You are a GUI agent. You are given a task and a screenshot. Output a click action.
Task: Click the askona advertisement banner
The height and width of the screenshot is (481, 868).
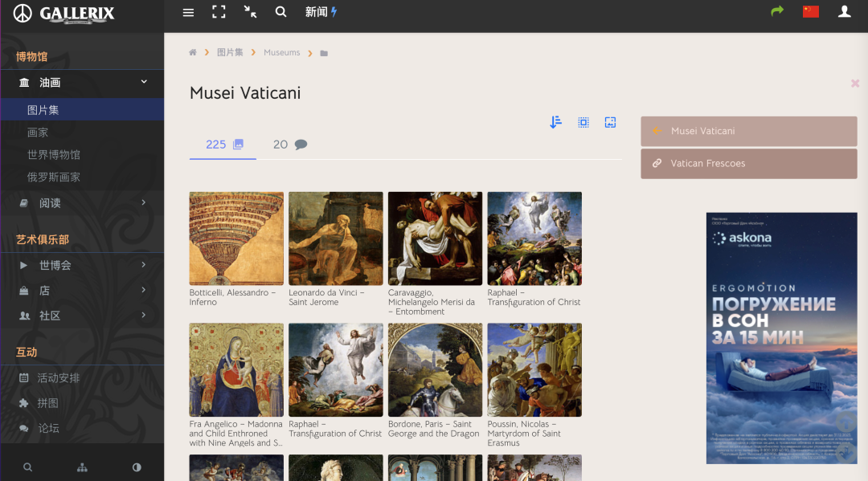[782, 338]
